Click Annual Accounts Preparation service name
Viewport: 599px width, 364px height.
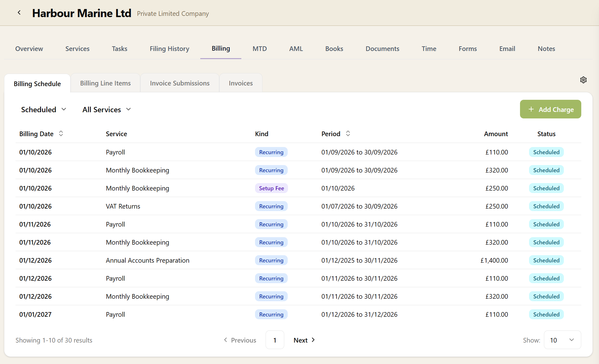(x=148, y=260)
